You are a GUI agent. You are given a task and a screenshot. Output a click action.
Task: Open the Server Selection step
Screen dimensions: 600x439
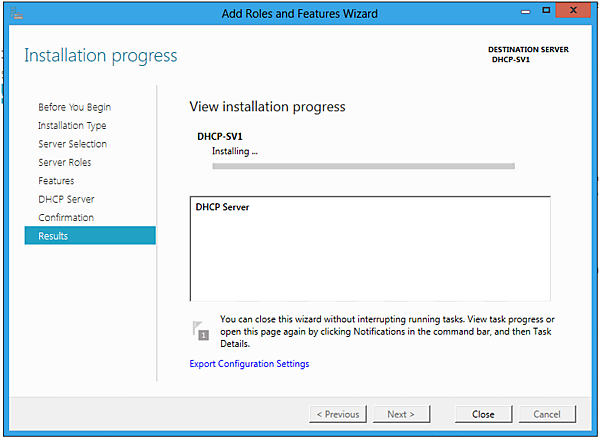(72, 144)
